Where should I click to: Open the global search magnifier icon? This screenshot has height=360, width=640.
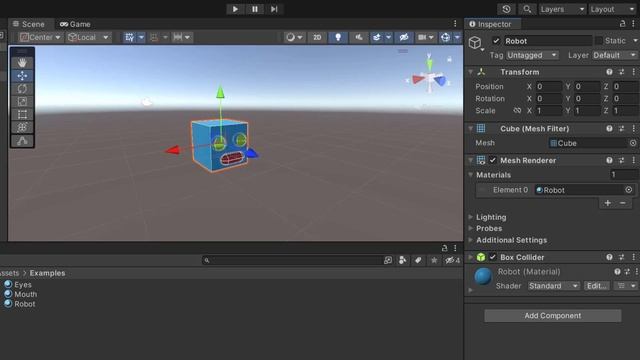click(527, 9)
